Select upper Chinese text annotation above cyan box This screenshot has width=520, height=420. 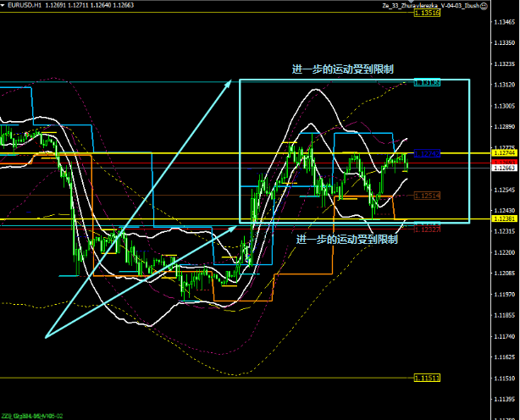341,69
